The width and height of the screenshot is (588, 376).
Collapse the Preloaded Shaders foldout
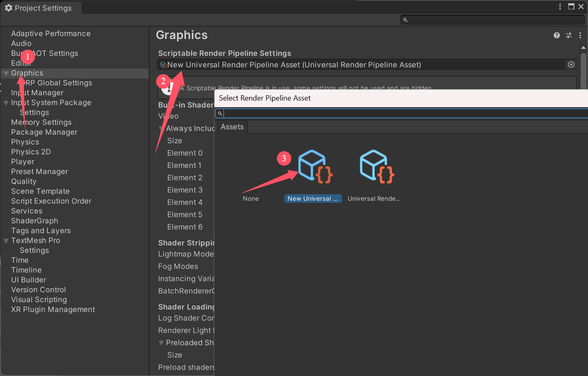(161, 343)
